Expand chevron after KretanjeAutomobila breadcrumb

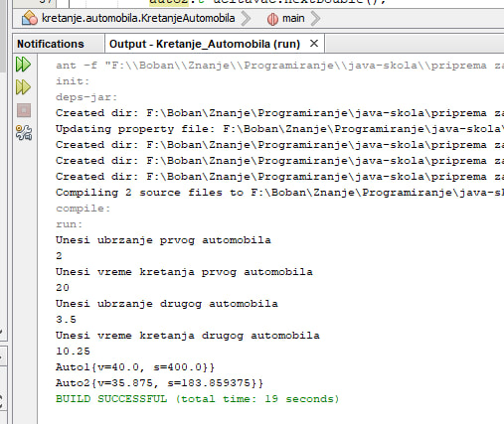[x=247, y=19]
